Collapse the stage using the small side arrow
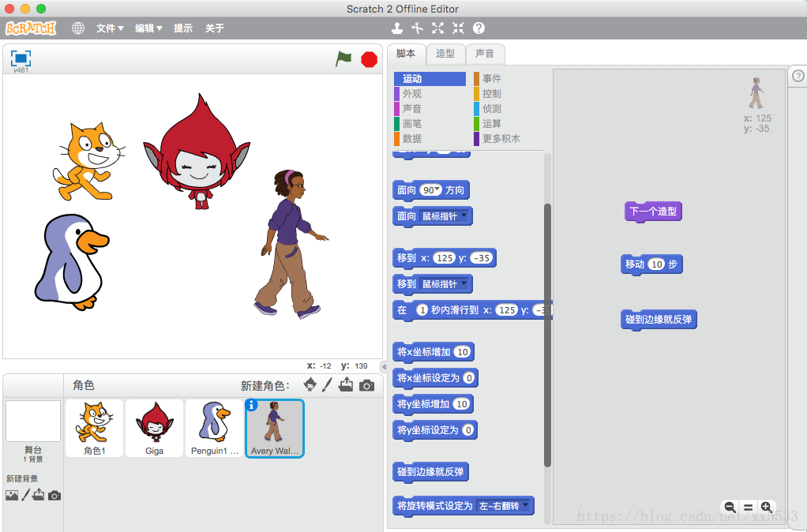Image resolution: width=807 pixels, height=532 pixels. click(x=384, y=367)
